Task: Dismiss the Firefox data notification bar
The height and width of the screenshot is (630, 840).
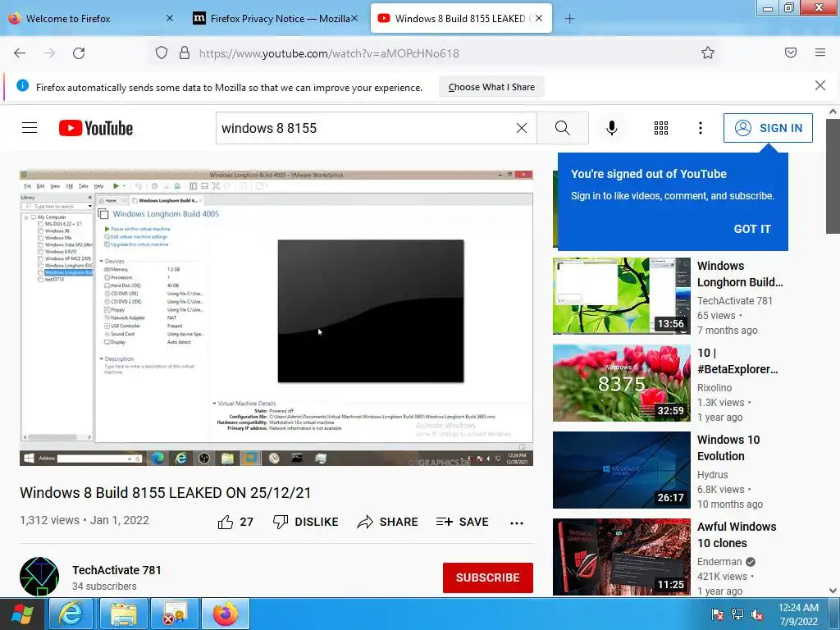Action: click(x=820, y=85)
